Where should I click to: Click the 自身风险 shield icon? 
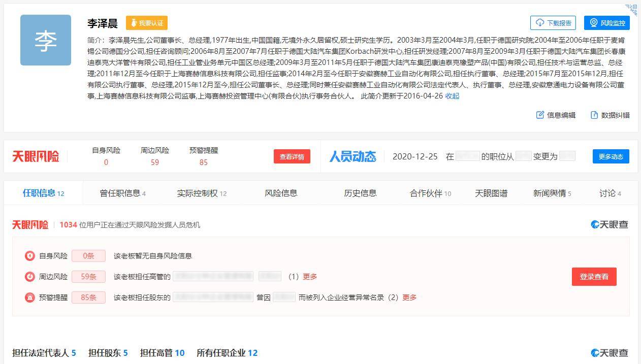pyautogui.click(x=30, y=256)
